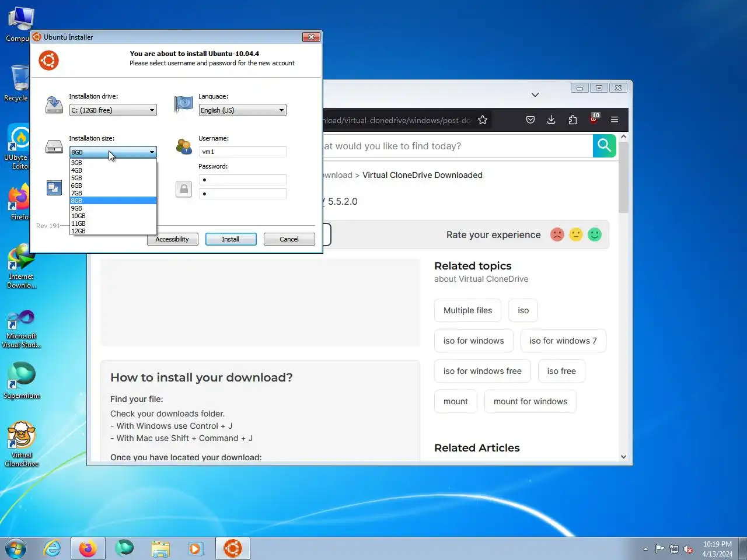Rate experience with red sad face

(x=557, y=235)
